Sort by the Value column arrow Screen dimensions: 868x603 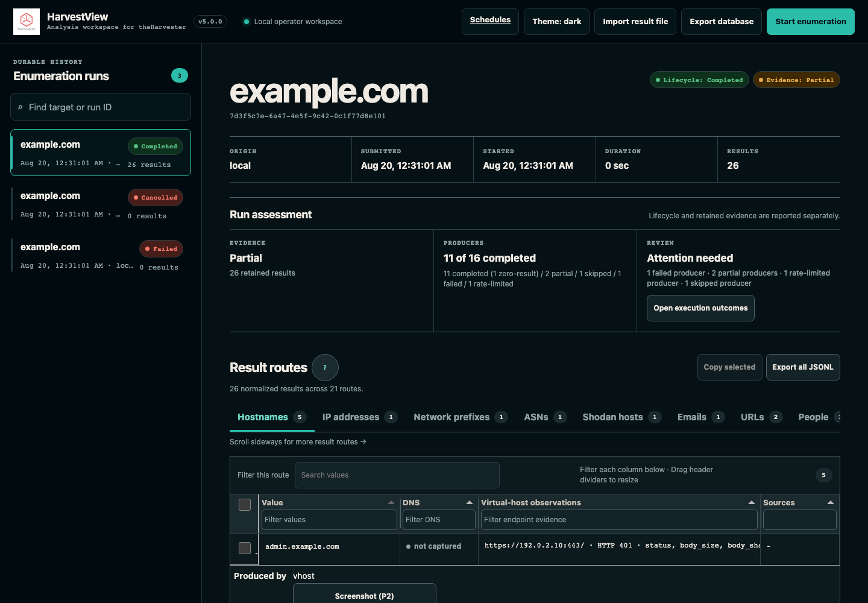point(391,502)
